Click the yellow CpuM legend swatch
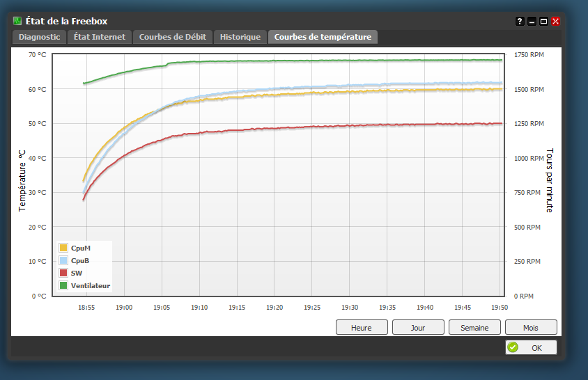The image size is (588, 380). [x=63, y=248]
